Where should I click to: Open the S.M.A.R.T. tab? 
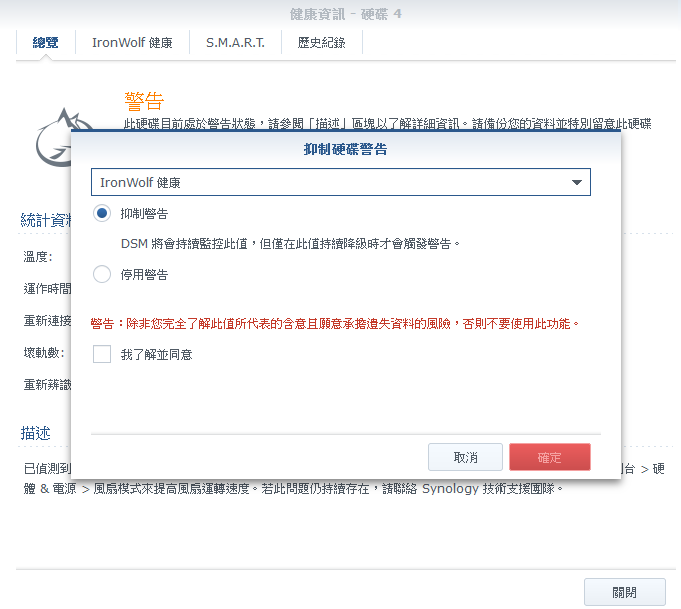tap(235, 42)
